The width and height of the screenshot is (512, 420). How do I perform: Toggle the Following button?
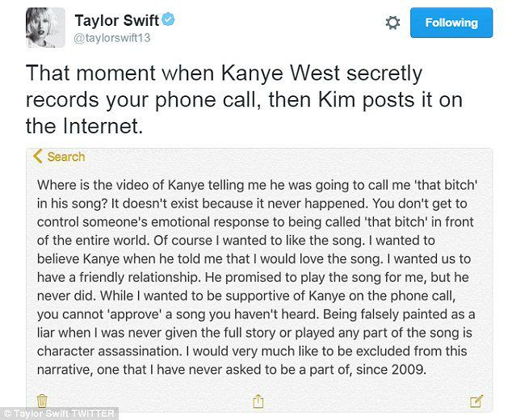point(451,23)
